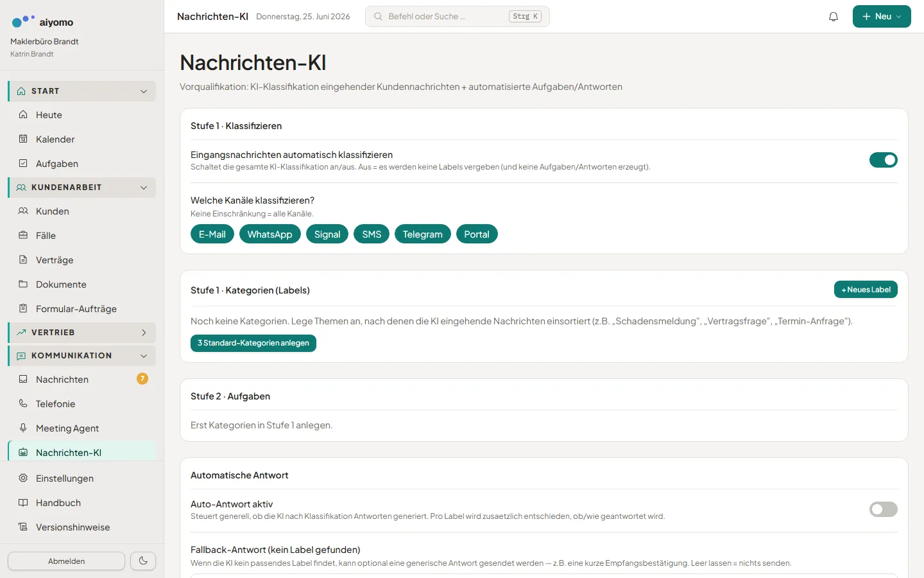Toggle dark mode moon icon
The height and width of the screenshot is (578, 924).
[143, 561]
